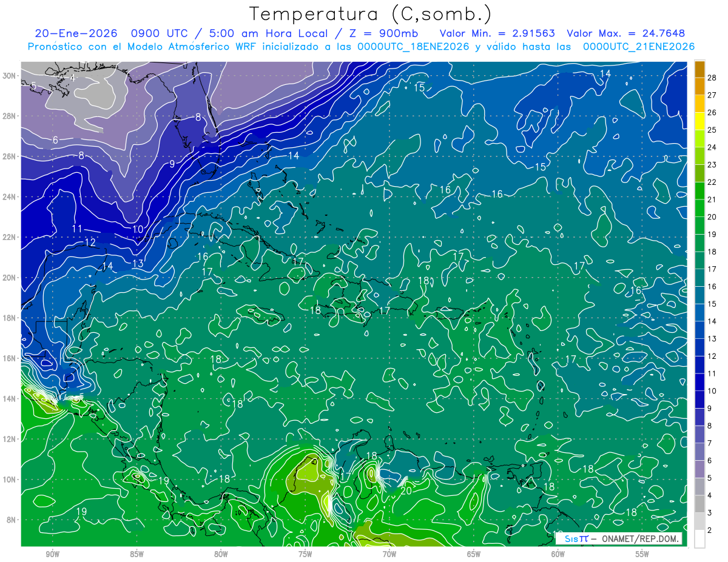Screen dimensions: 728x562
Task: Click legend color band between 6 and 7
Action: tap(699, 452)
